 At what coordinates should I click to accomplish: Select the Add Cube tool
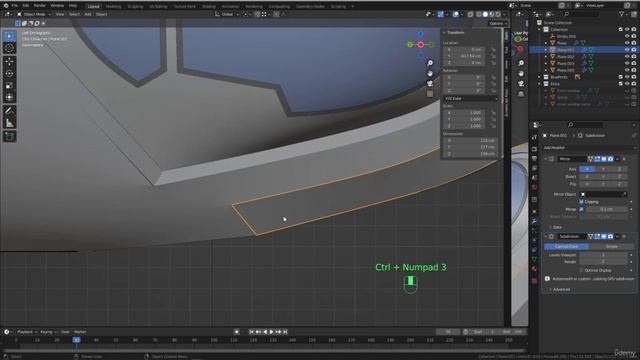click(x=9, y=136)
